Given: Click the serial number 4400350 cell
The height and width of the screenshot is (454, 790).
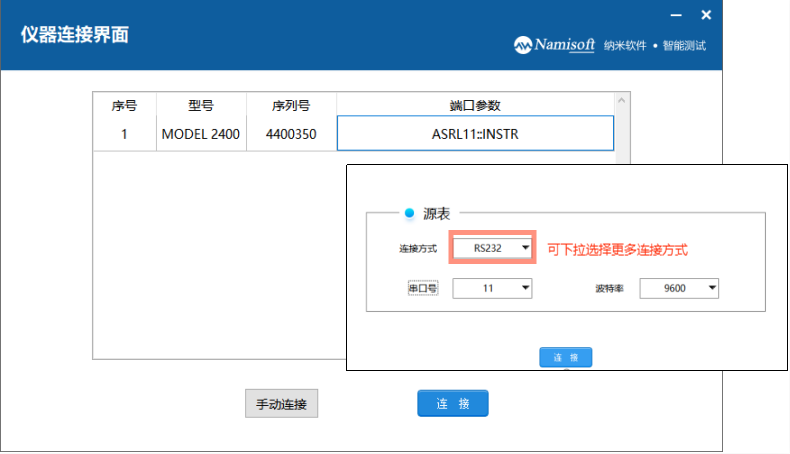Looking at the screenshot, I should click(291, 134).
